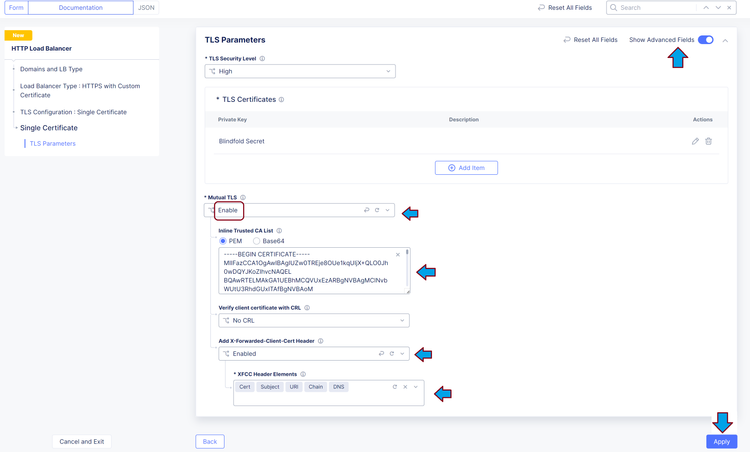The image size is (750, 452).
Task: Open info tooltip for Verify client certificate with CRL
Action: coord(307,308)
